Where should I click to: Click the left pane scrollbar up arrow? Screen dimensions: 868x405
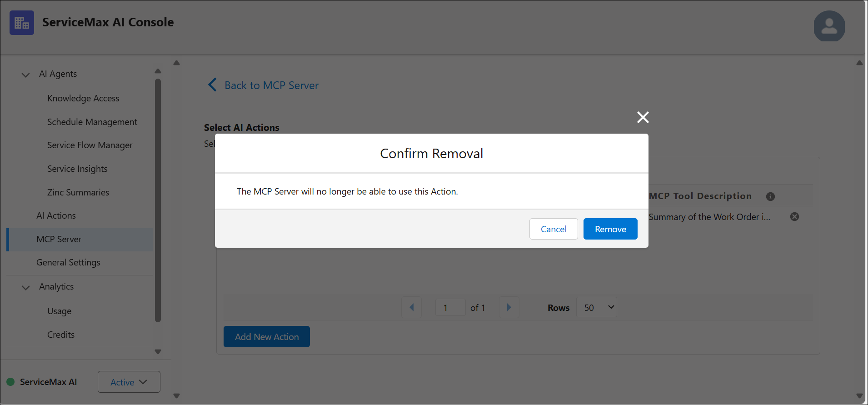(176, 63)
